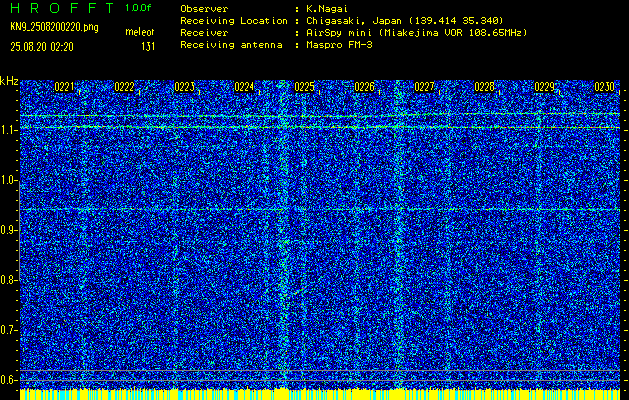Click the 0223 time marker
Image resolution: width=629 pixels, height=400 pixels.
tap(185, 87)
